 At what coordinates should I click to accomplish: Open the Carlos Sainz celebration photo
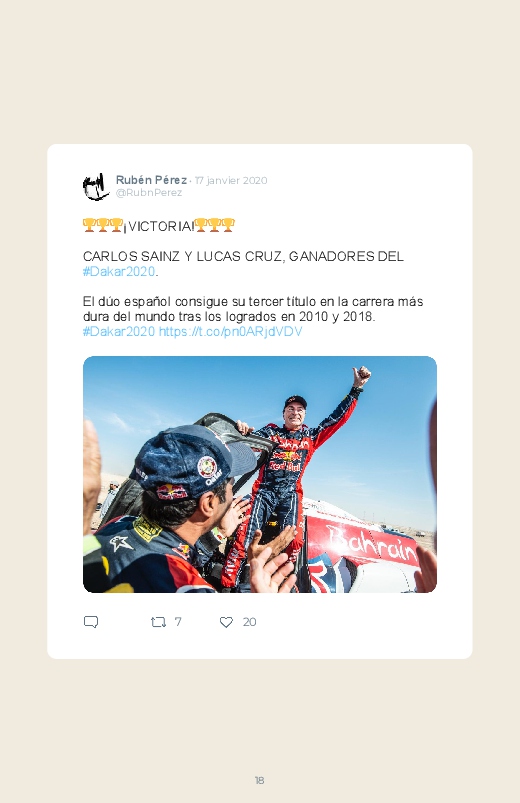click(260, 474)
